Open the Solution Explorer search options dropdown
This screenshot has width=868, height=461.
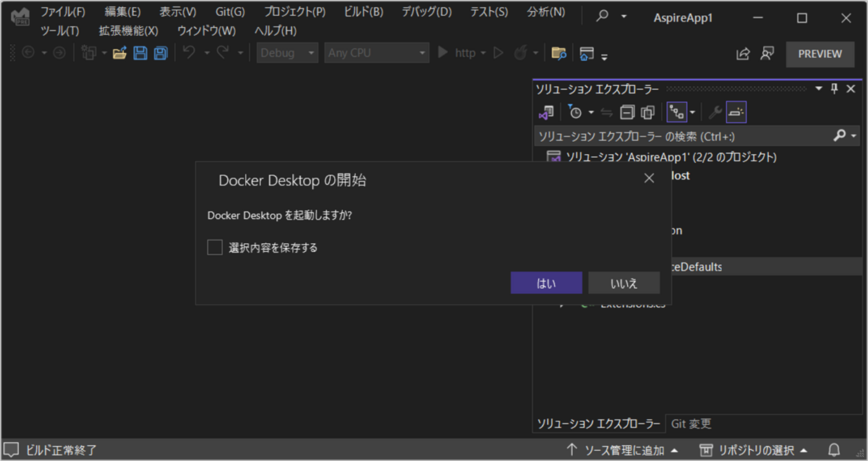tap(854, 136)
